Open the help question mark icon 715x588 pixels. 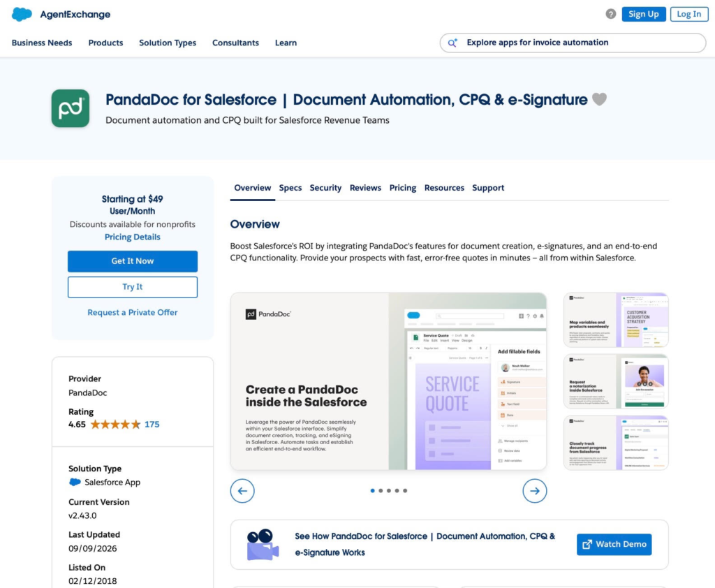click(610, 14)
